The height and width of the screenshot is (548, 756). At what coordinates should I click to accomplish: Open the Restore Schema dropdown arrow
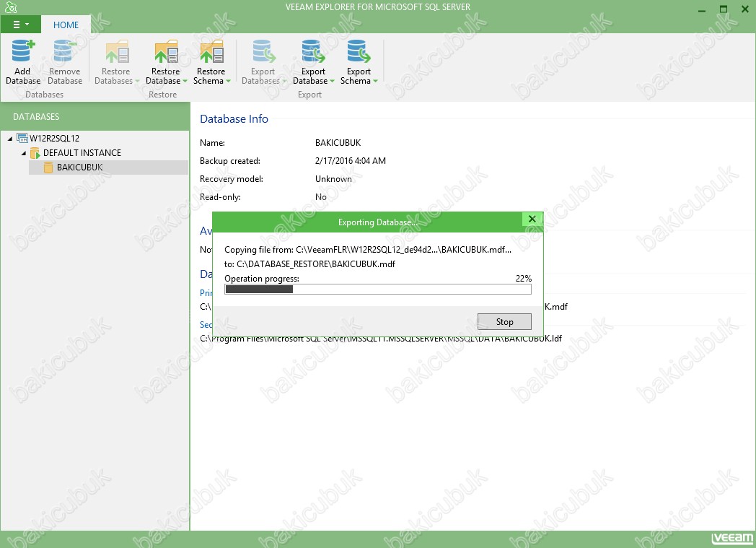228,81
